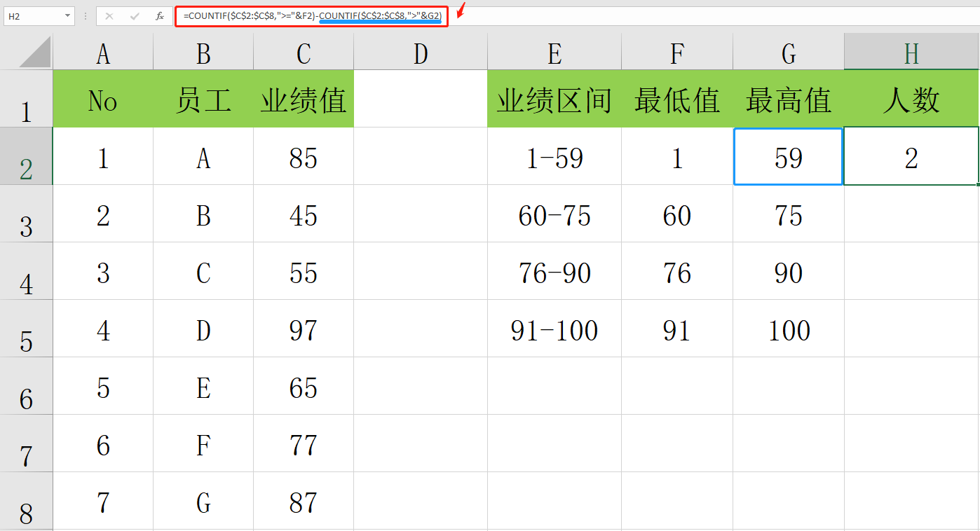
Task: Select cell containing 45
Action: [x=304, y=214]
